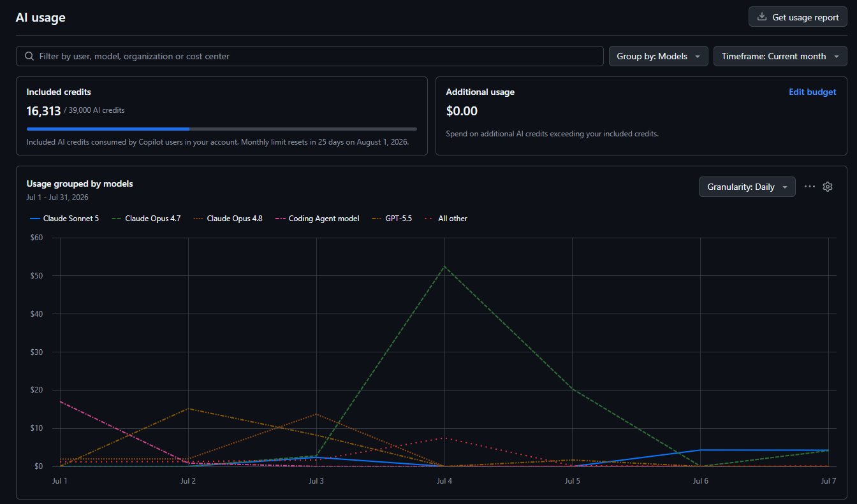Viewport: 857px width, 504px height.
Task: Open the Group by: Models dropdown
Action: point(659,56)
